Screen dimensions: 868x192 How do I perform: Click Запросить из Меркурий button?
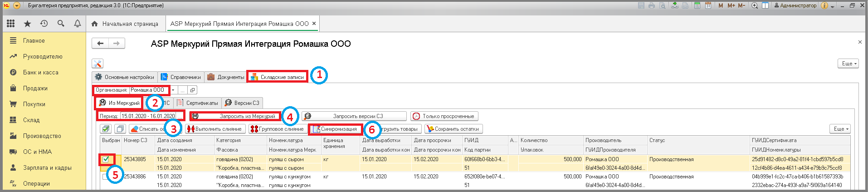pyautogui.click(x=235, y=116)
